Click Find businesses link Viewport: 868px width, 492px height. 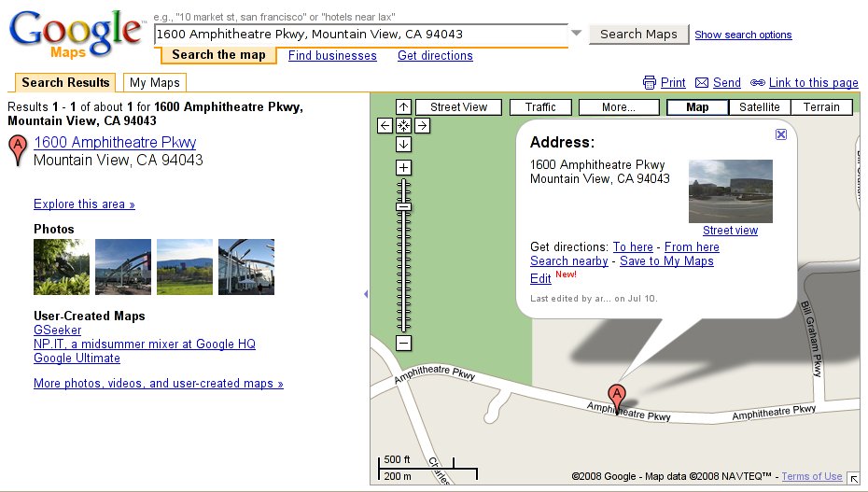click(x=332, y=55)
